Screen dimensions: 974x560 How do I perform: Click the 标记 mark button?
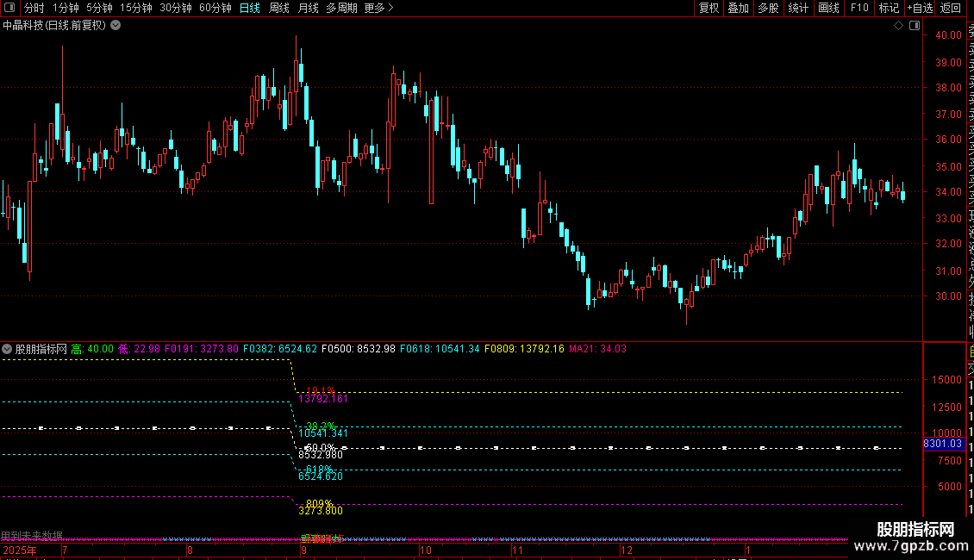(889, 8)
